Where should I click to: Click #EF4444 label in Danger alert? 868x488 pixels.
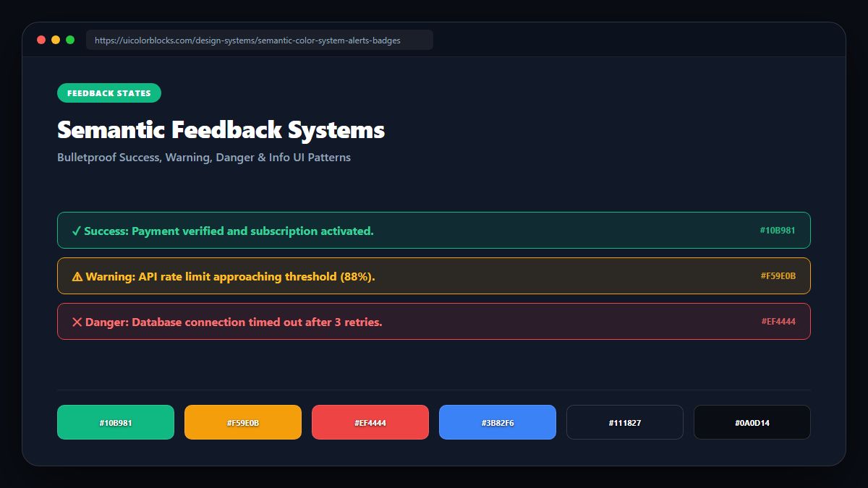click(x=778, y=322)
